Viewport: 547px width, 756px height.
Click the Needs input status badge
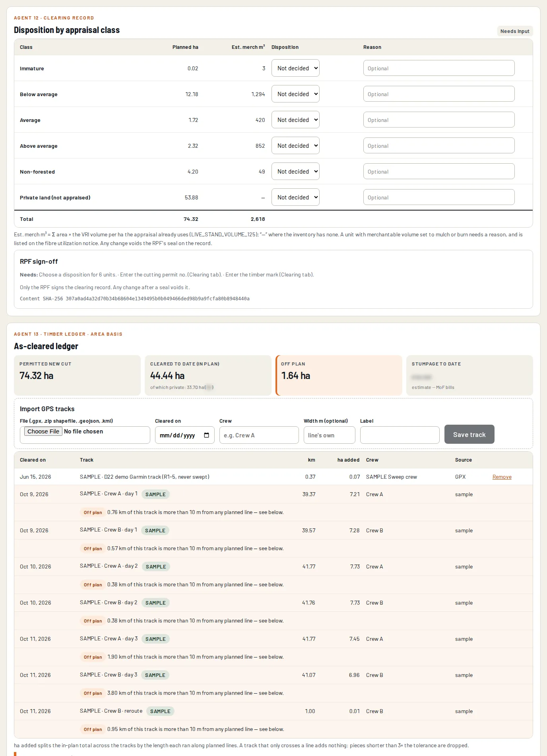[x=515, y=31]
